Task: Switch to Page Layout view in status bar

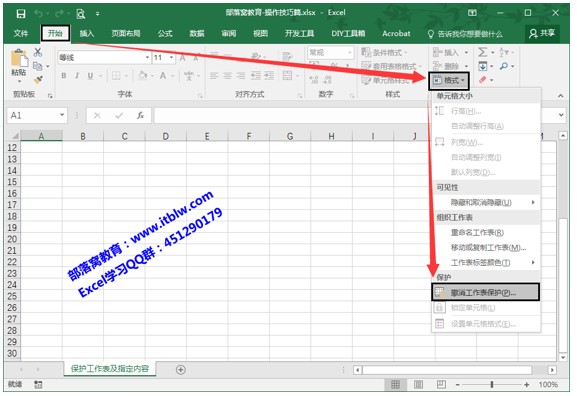Action: click(418, 385)
